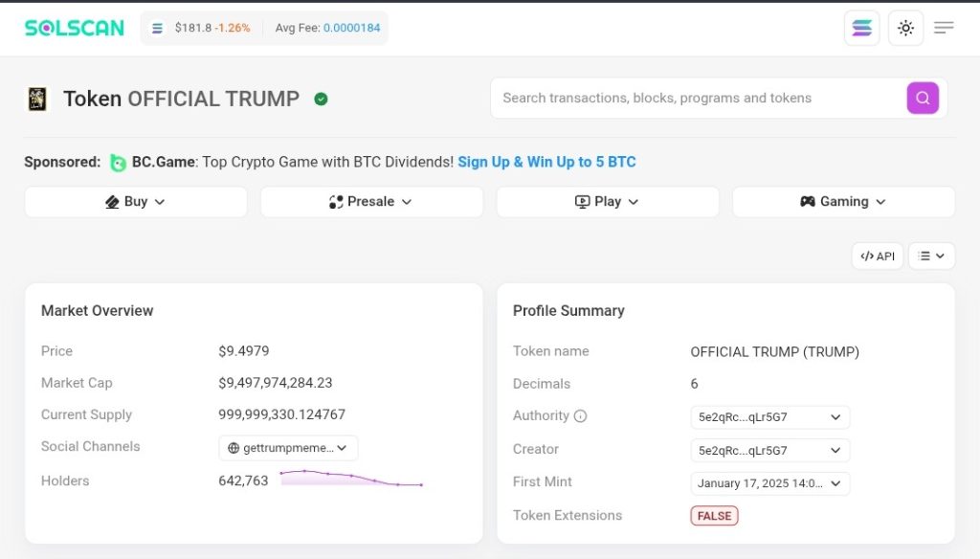Click the BC.Game sponsor logo icon
This screenshot has height=559, width=980.
tap(118, 163)
